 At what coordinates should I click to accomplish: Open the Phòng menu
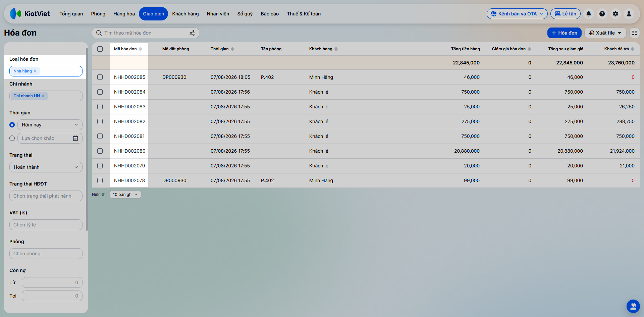point(98,14)
